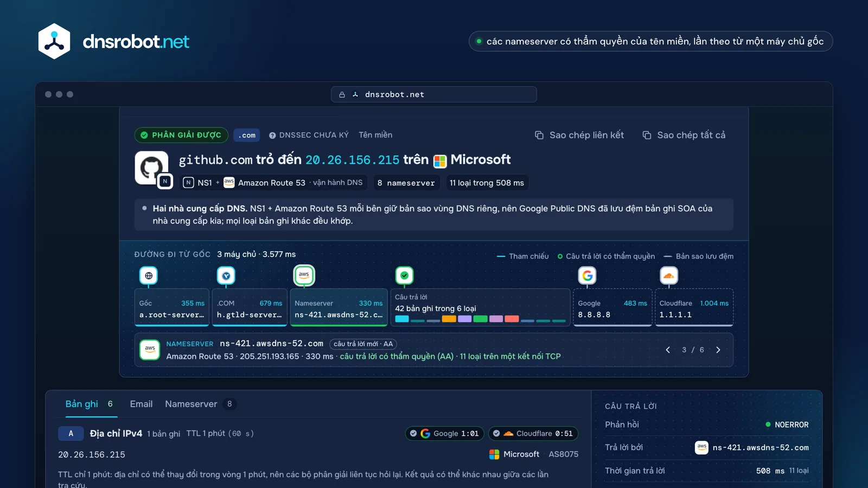Click the GitHub octocat avatar icon
This screenshot has width=868, height=488.
(x=151, y=168)
